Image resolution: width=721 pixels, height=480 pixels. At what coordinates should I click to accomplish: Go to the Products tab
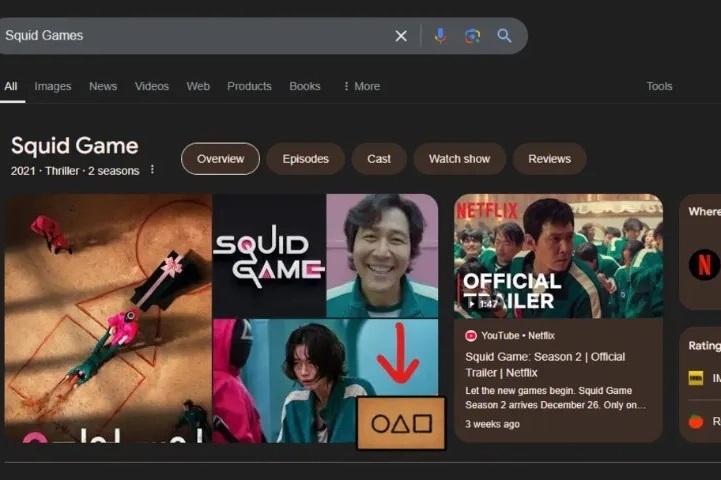249,86
